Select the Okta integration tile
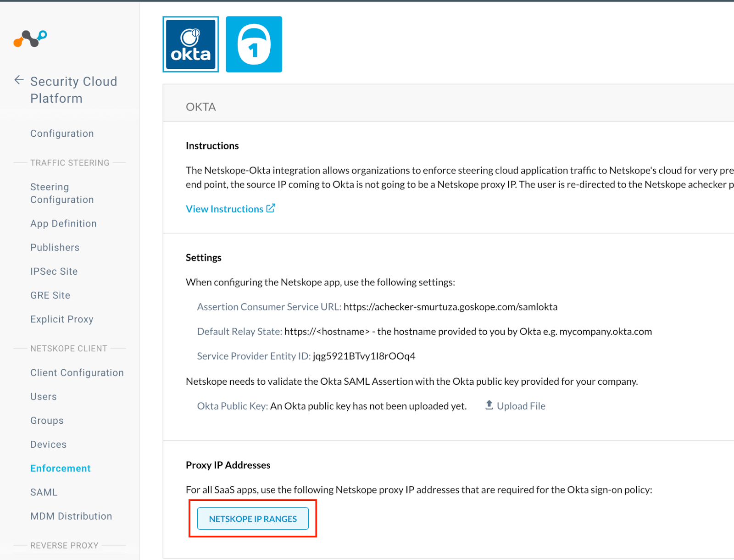Image resolution: width=734 pixels, height=560 pixels. click(x=190, y=44)
